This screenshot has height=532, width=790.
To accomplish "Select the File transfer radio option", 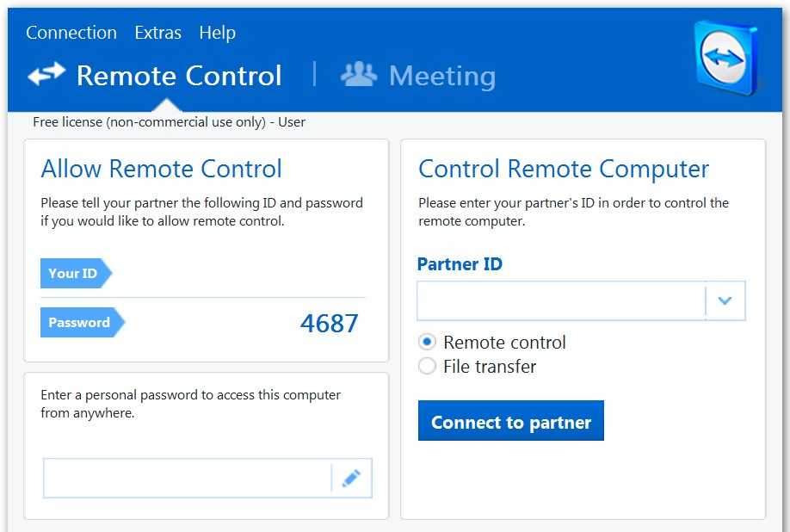I will coord(427,366).
